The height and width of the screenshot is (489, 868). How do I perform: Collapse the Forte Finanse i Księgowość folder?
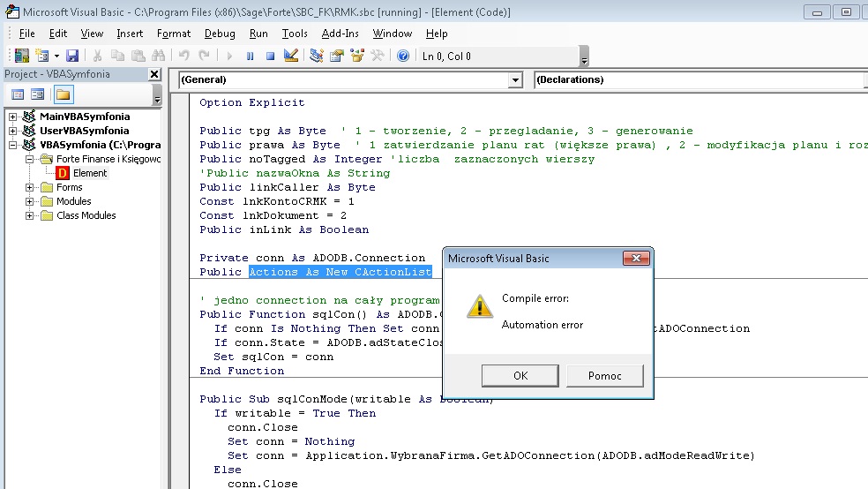[x=29, y=159]
